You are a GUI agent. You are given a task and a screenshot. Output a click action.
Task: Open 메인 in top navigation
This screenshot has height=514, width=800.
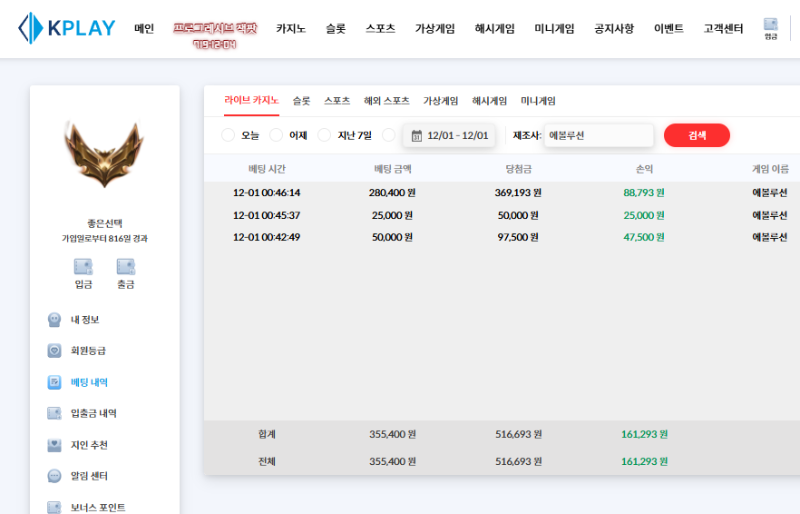(x=144, y=28)
